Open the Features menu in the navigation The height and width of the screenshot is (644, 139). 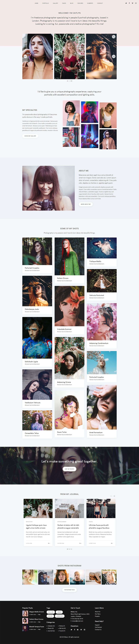click(x=80, y=3)
